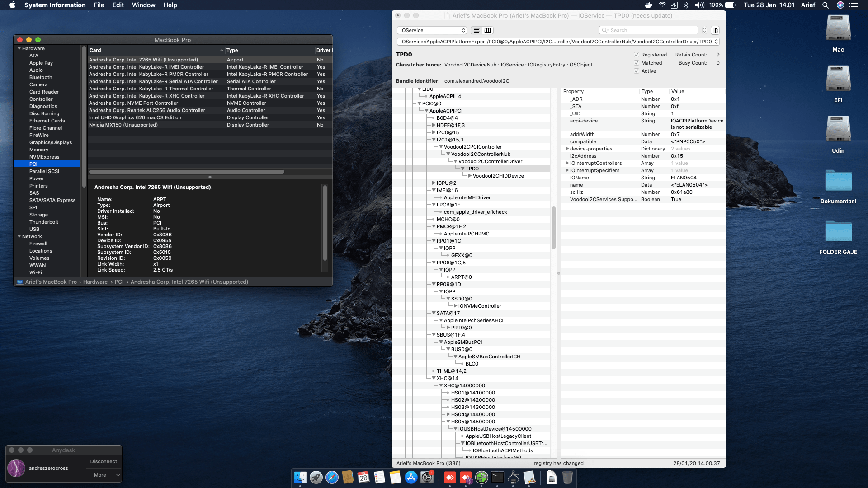
Task: Expand the I2C0@15 tree node
Action: point(434,132)
